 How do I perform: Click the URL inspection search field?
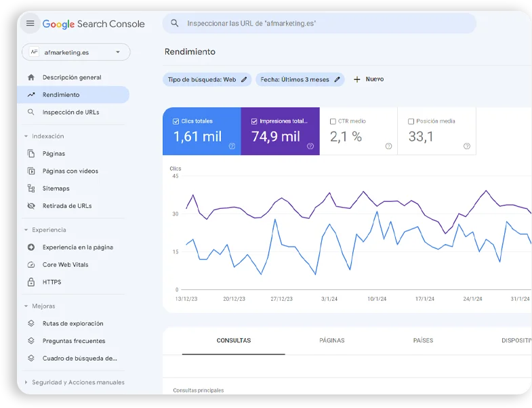point(319,23)
